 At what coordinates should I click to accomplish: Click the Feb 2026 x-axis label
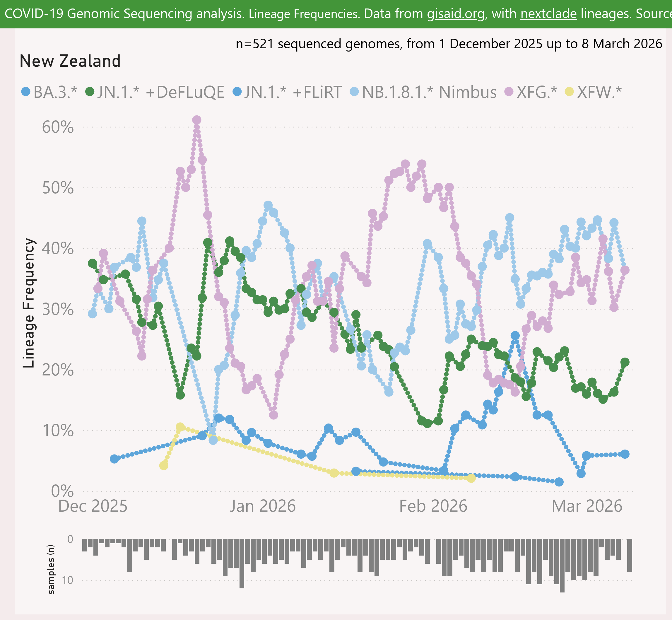point(433,506)
